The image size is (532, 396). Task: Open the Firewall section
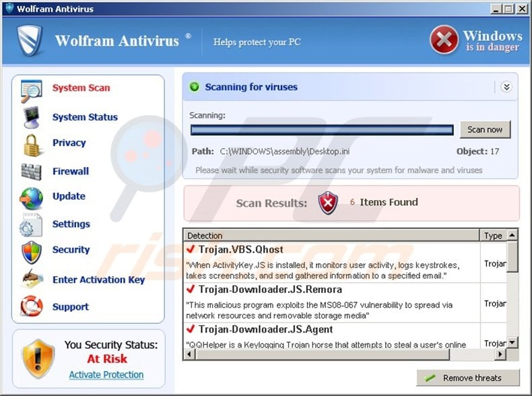click(71, 171)
